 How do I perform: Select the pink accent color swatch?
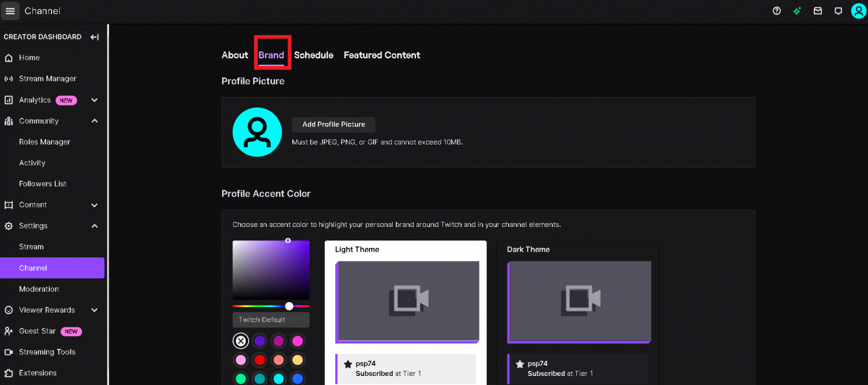(x=297, y=340)
